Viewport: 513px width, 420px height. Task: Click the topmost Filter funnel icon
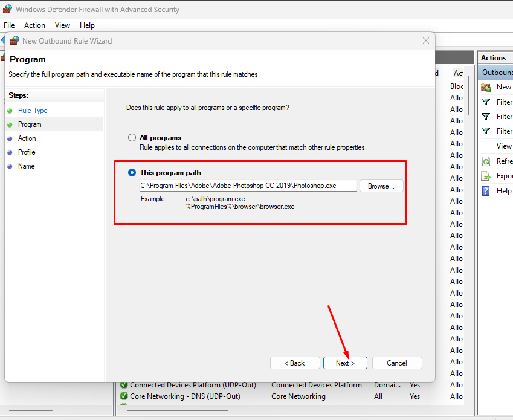pyautogui.click(x=486, y=102)
